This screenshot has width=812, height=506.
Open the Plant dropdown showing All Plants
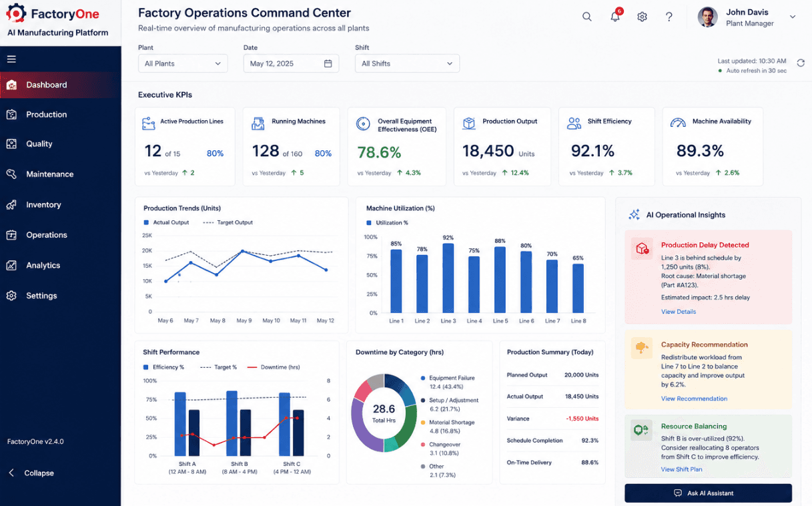tap(183, 63)
